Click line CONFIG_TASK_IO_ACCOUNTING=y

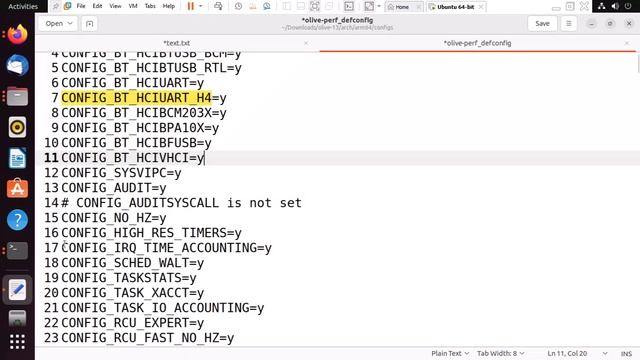[163, 308]
